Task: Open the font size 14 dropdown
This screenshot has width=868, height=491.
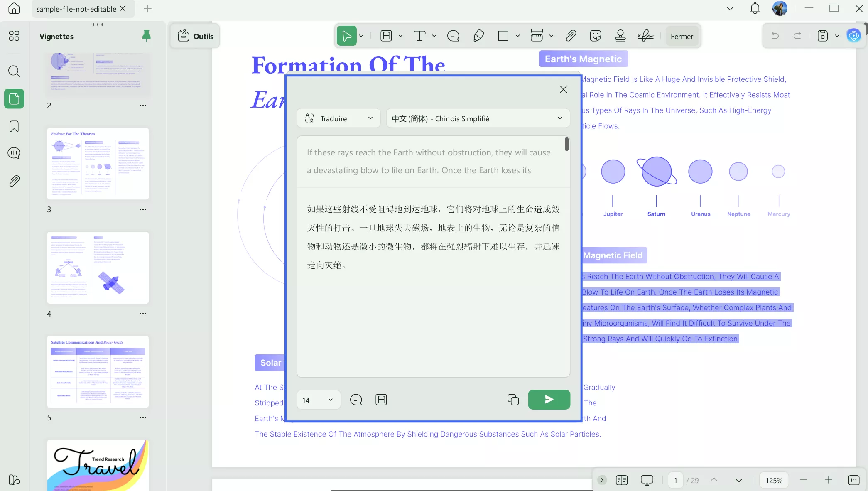Action: click(x=318, y=400)
